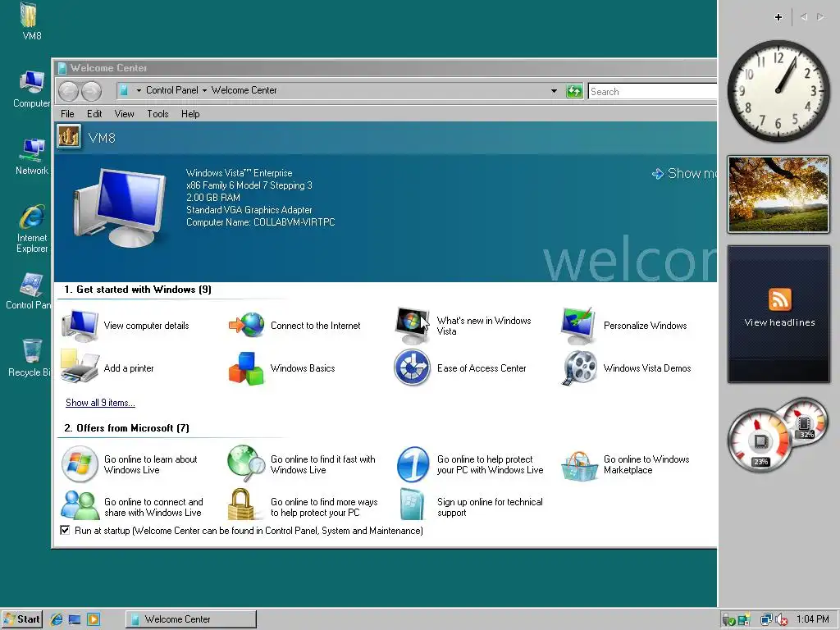Click the Add a printer icon
This screenshot has height=630, width=840.
(80, 368)
